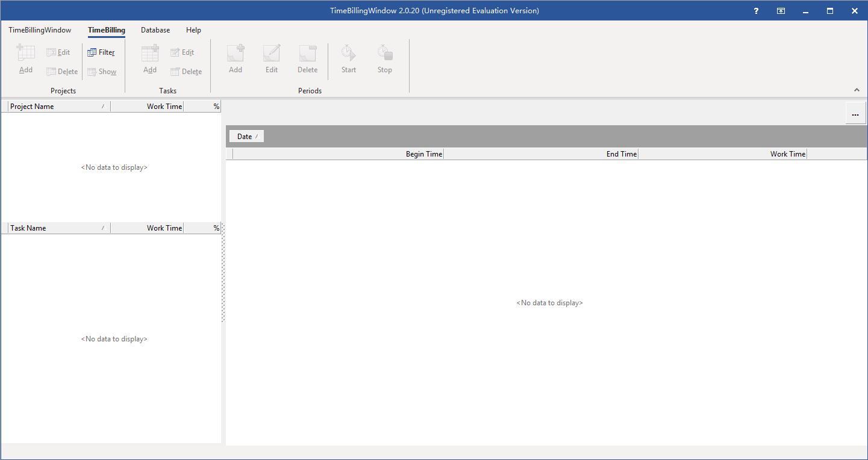Click Delete in the Periods group
The image size is (868, 460).
tap(307, 59)
